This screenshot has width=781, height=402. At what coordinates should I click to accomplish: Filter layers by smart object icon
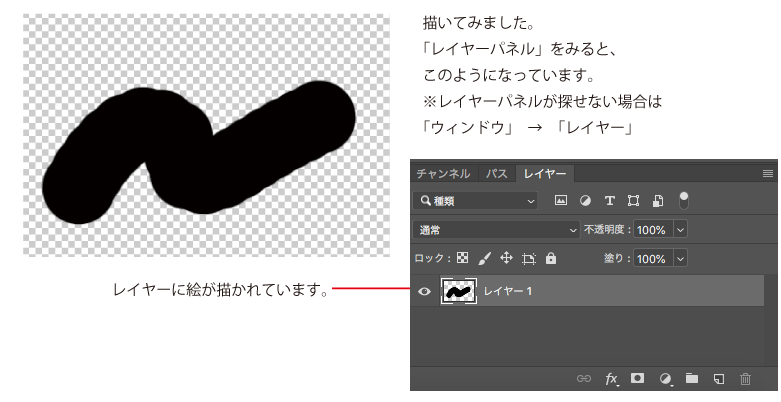point(658,201)
